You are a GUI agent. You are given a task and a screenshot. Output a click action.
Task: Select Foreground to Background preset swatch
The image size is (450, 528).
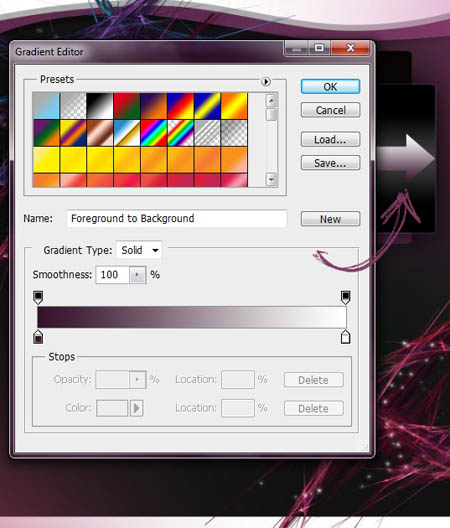click(46, 106)
